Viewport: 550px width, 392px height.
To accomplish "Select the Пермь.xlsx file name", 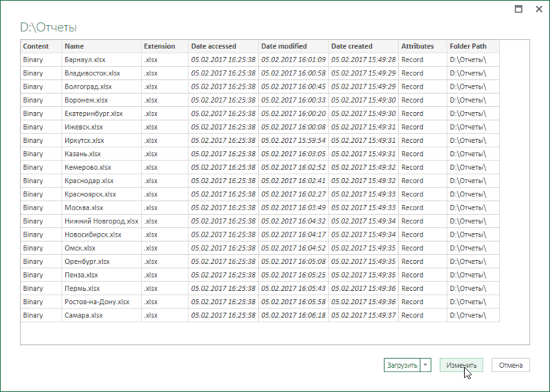I will coord(82,288).
